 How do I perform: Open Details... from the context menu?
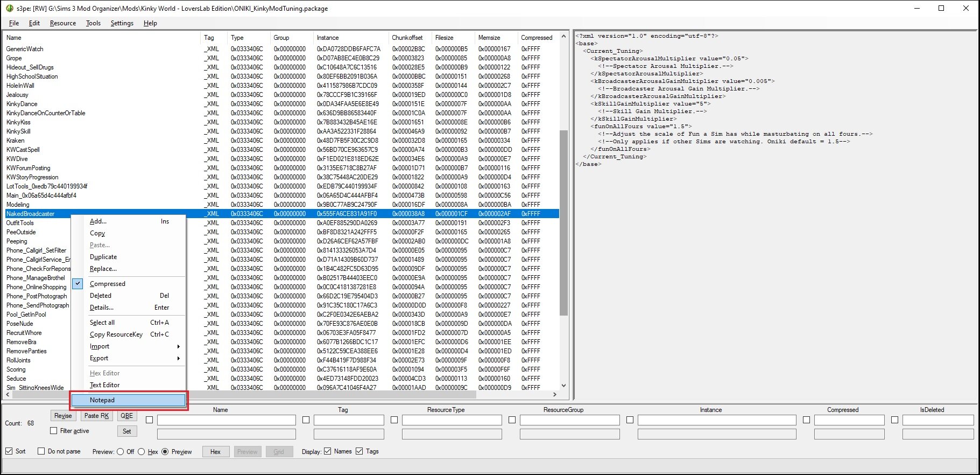[x=129, y=308]
